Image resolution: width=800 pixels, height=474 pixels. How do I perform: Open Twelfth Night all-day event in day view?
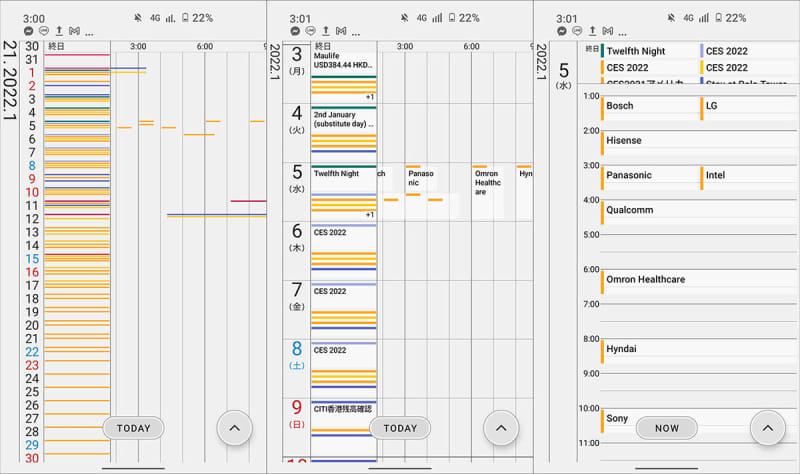click(x=649, y=51)
